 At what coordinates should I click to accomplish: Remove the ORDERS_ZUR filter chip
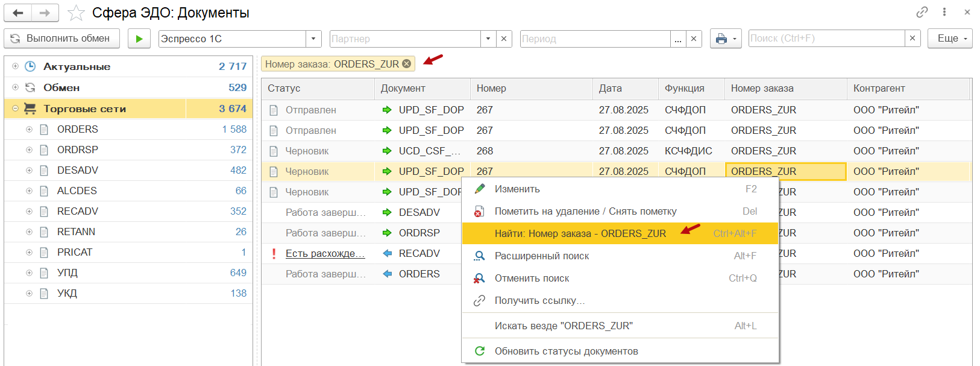(407, 64)
